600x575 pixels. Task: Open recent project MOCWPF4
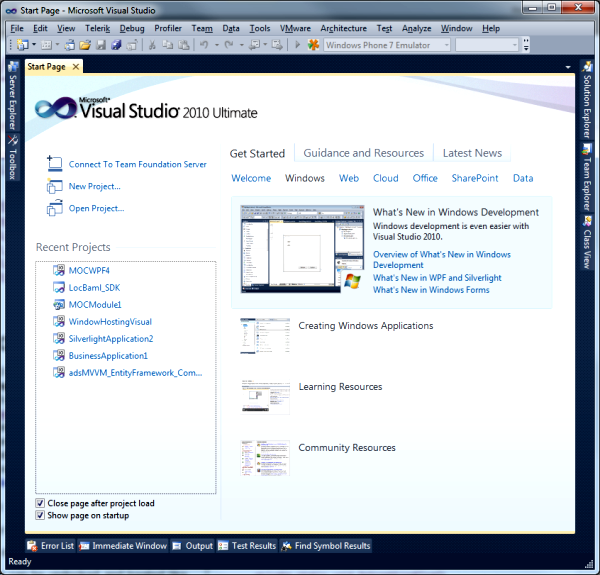89,270
